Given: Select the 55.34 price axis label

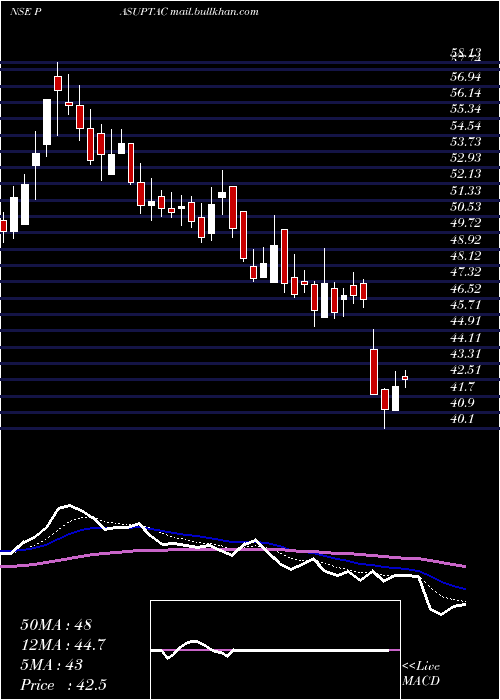Looking at the screenshot, I should (x=465, y=109).
